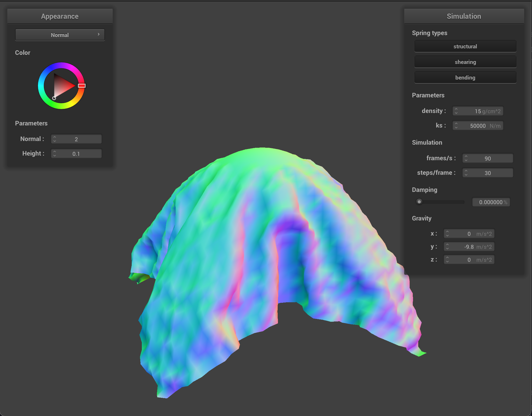
Task: Expand the Normal dropdown in Appearance panel
Action: pyautogui.click(x=99, y=35)
